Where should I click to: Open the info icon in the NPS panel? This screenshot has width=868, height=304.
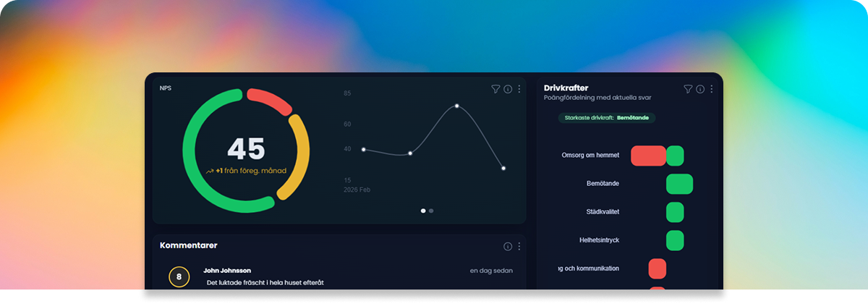tap(508, 89)
